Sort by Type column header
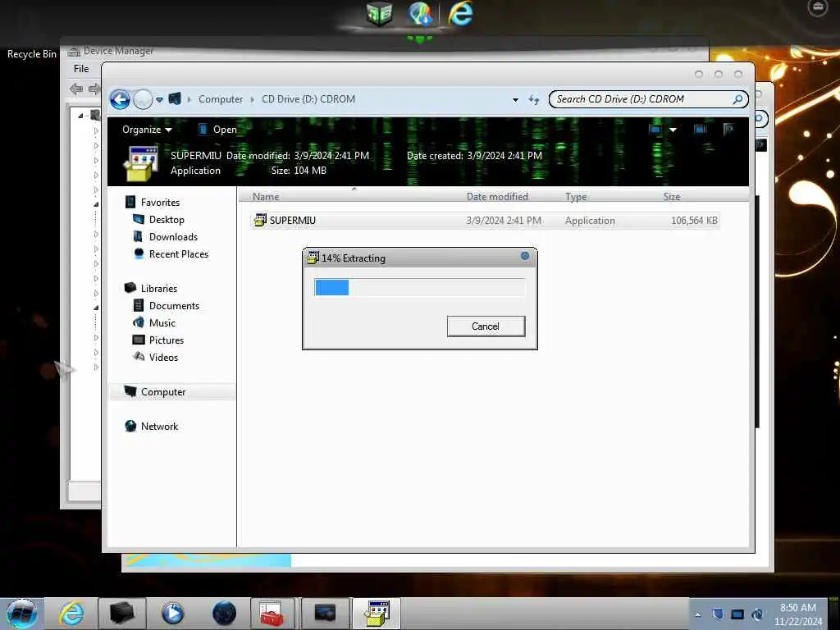Image resolution: width=840 pixels, height=630 pixels. click(576, 197)
